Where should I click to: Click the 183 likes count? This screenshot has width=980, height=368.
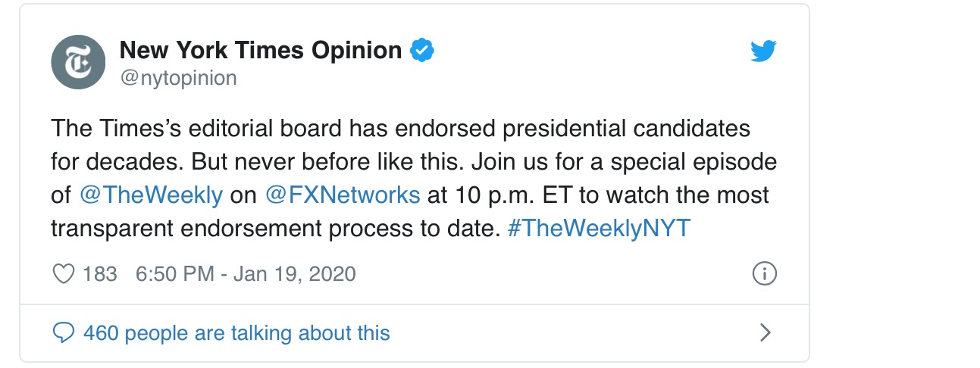[99, 273]
